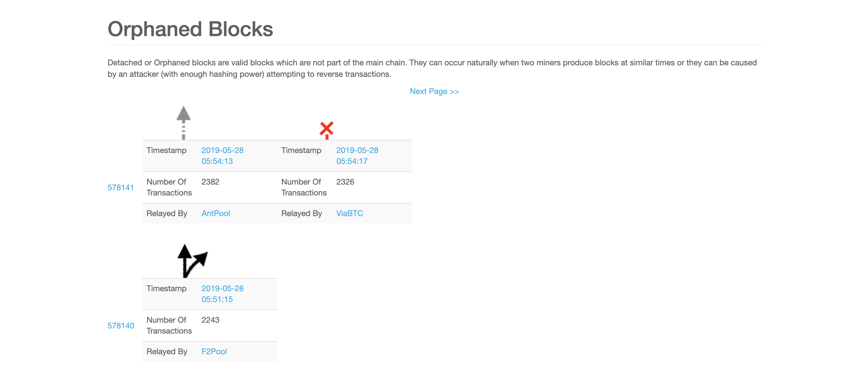Click transaction count 2382
Viewport: 868px width, 372px height.
tap(210, 182)
